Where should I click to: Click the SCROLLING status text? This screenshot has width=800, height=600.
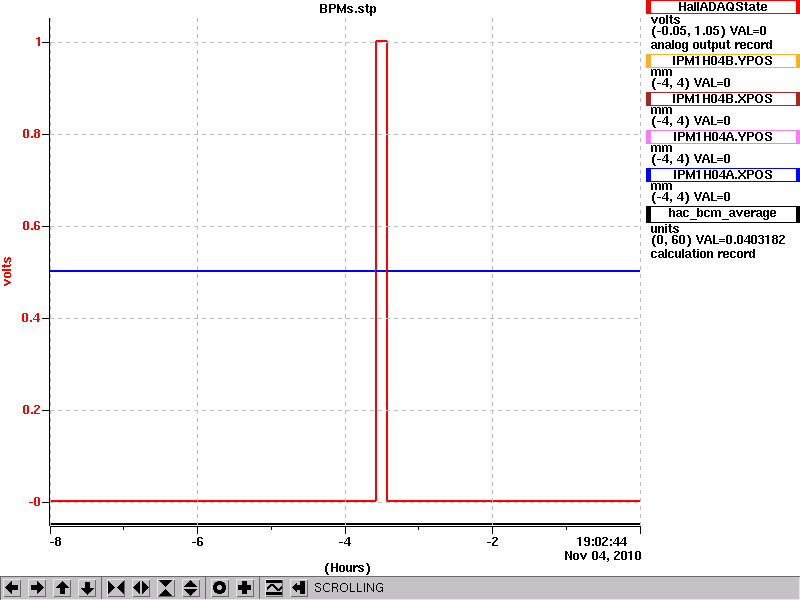point(349,588)
